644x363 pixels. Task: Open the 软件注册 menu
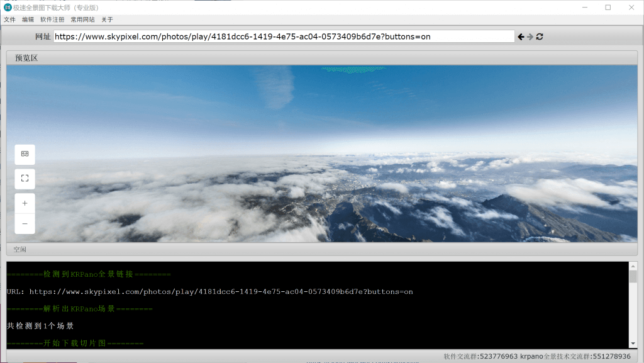(52, 20)
